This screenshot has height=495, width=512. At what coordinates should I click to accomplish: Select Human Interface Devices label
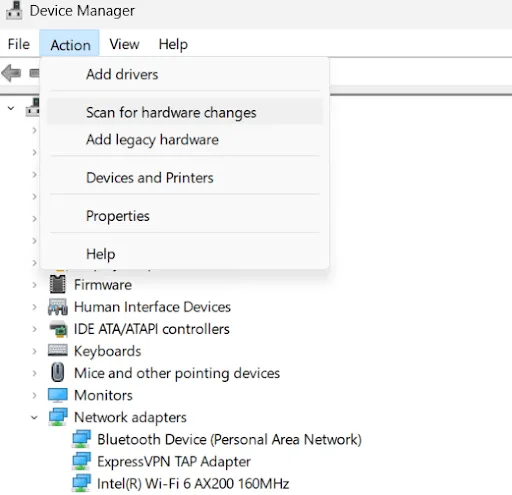point(152,307)
